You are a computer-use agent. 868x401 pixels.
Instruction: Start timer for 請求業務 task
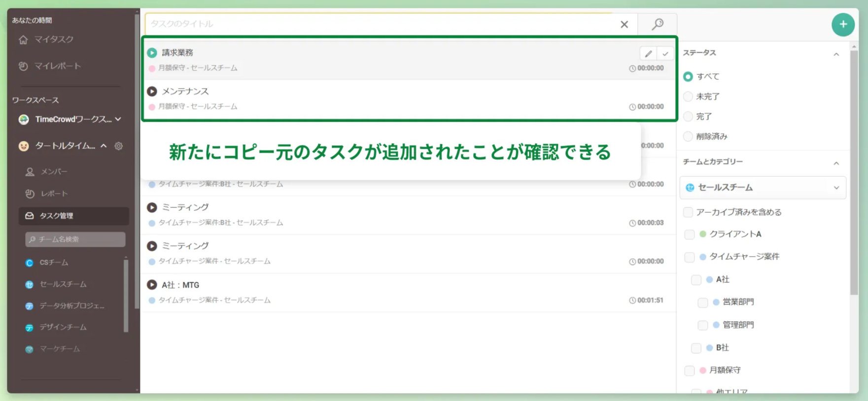tap(152, 53)
